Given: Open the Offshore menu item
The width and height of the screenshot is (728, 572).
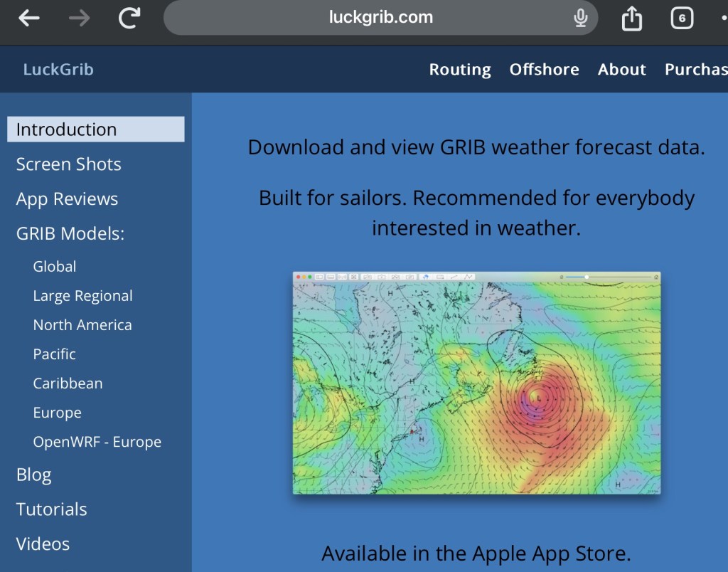Looking at the screenshot, I should click(x=544, y=70).
